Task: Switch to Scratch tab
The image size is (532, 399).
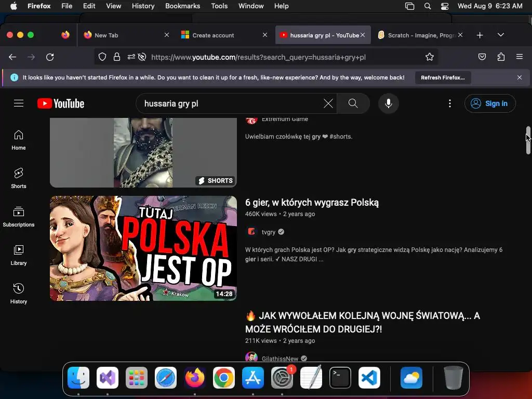Action: pyautogui.click(x=421, y=35)
